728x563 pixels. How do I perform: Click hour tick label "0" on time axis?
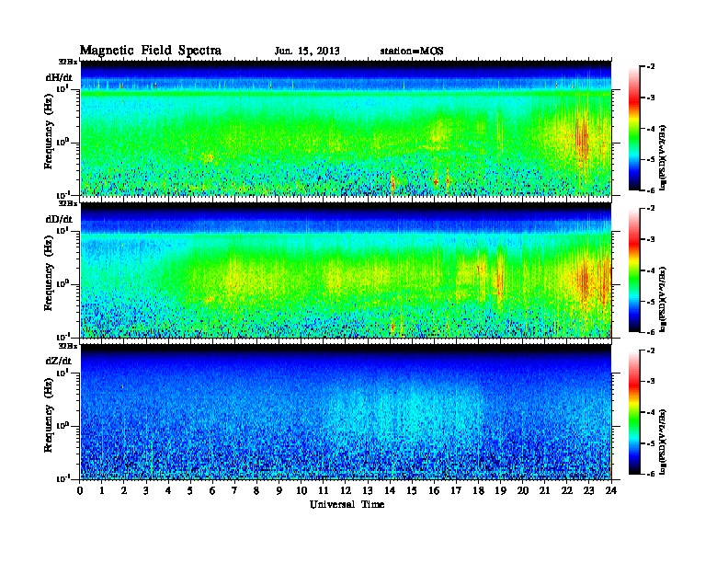[x=80, y=491]
